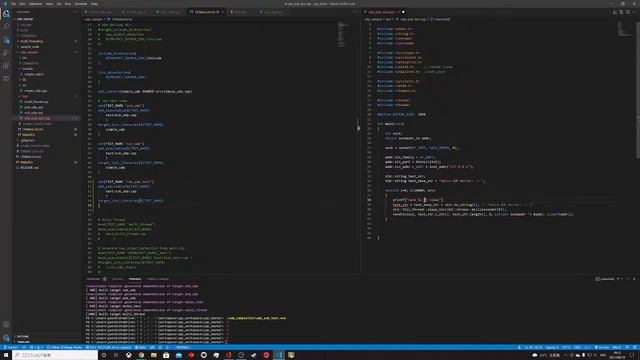Switch to the DEBUG CONSOLE panel tab
This screenshot has width=640, height=360.
tap(158, 279)
